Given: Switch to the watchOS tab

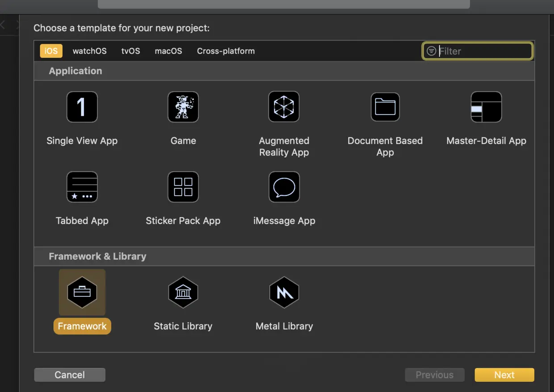Looking at the screenshot, I should coord(90,51).
